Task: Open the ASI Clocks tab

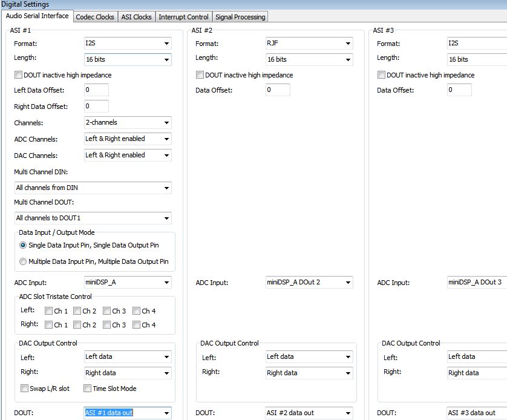Action: [136, 17]
